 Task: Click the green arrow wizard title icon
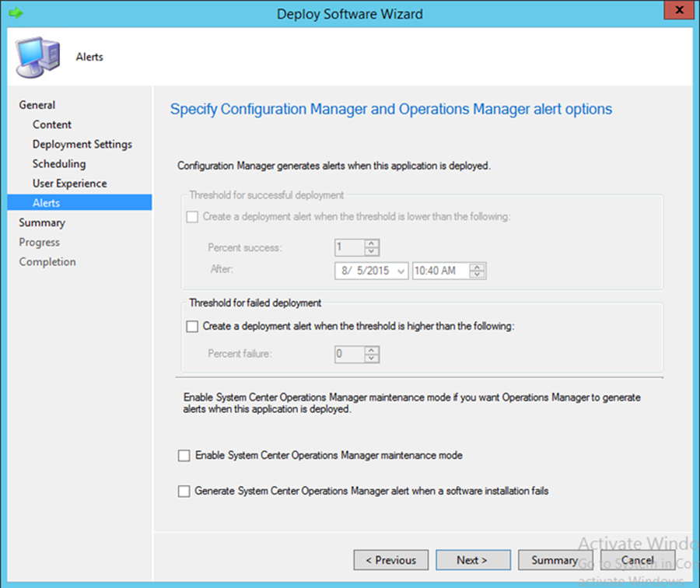point(16,13)
